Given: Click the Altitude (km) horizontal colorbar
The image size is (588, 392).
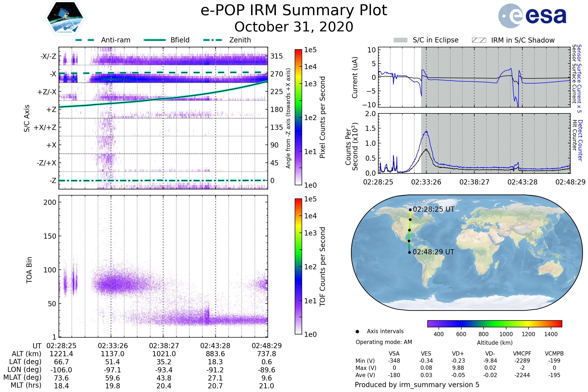Looking at the screenshot, I should tap(494, 324).
